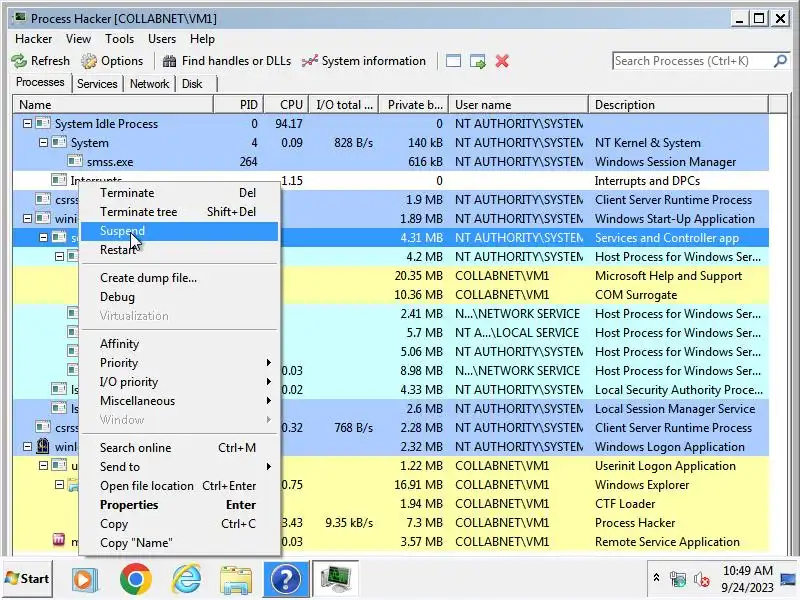This screenshot has width=800, height=600.
Task: Open Properties from context menu
Action: point(180,505)
